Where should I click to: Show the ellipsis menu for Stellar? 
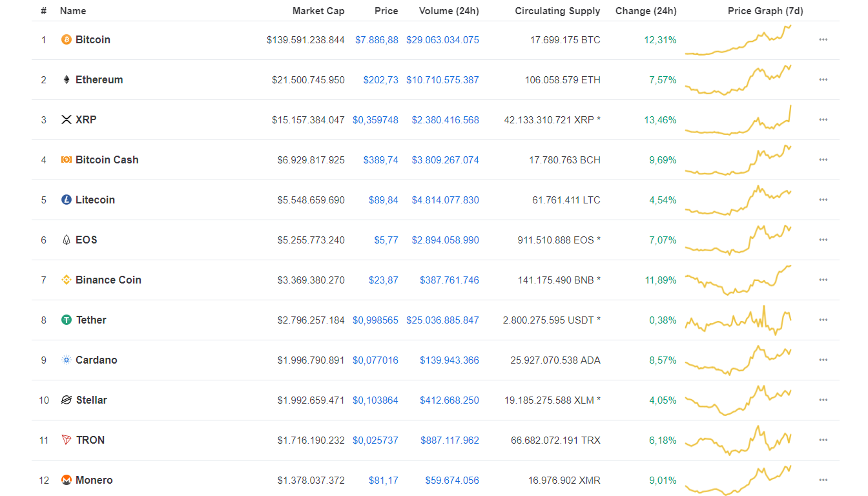(x=823, y=400)
